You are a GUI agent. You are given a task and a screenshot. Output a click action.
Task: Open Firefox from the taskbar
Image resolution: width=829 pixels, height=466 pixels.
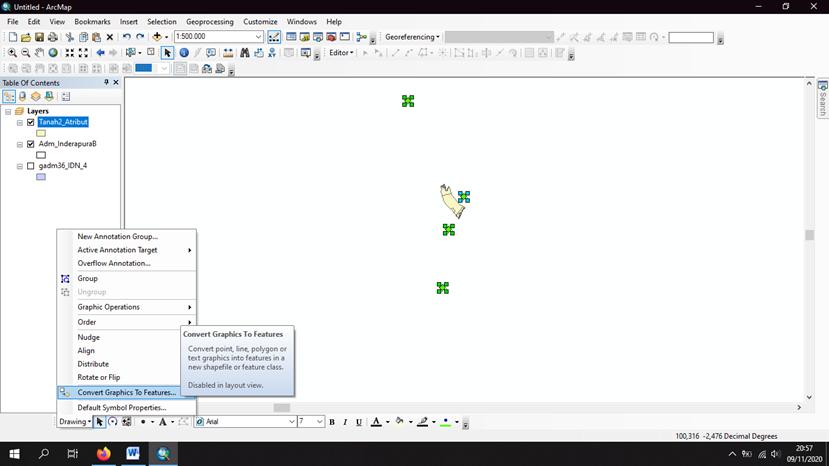point(104,454)
